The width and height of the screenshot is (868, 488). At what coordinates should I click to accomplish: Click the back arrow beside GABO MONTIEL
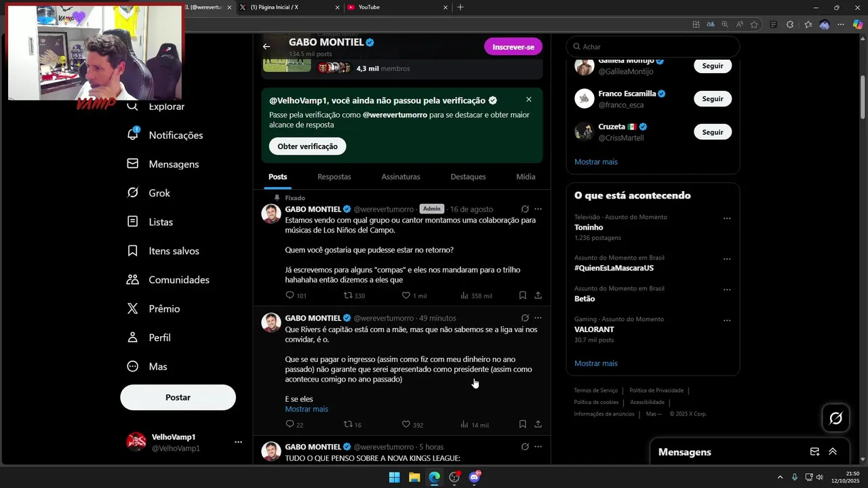point(267,47)
